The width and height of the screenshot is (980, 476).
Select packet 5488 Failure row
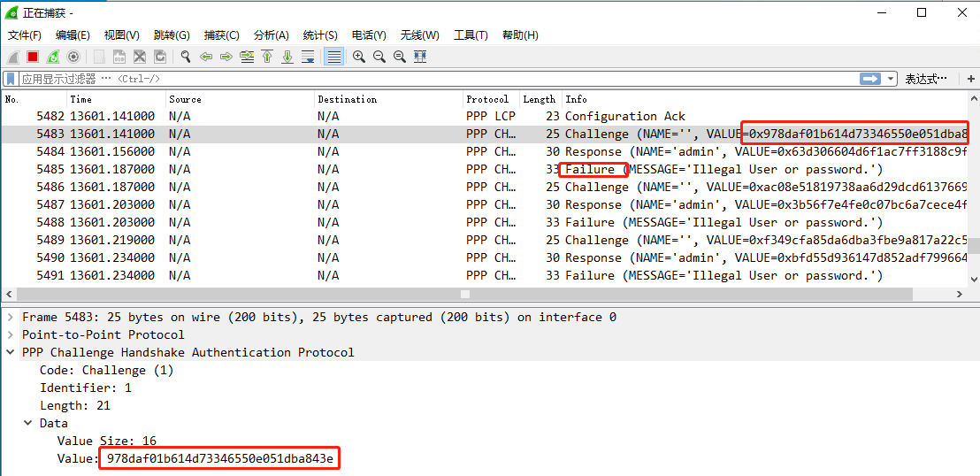pos(485,223)
